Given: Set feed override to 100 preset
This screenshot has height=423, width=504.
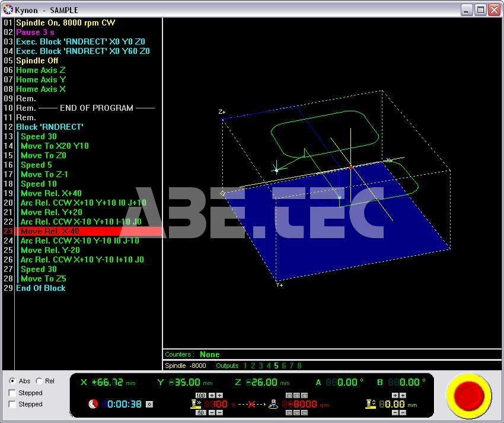Looking at the screenshot, I should pos(200,395).
